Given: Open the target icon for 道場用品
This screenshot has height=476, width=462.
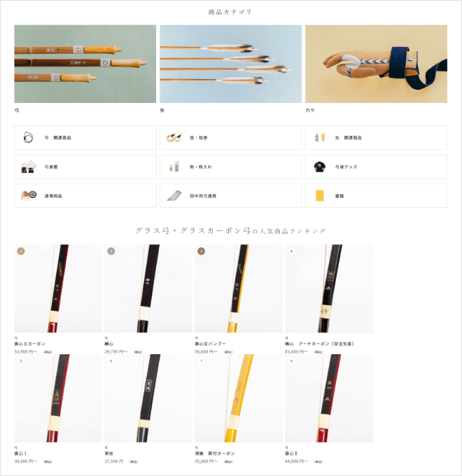Looking at the screenshot, I should [x=29, y=195].
